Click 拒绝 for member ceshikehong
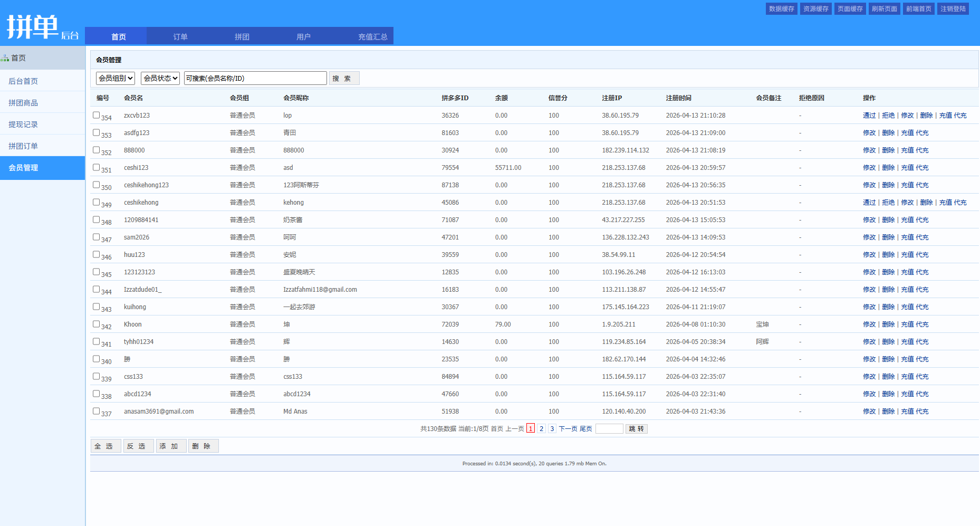The width and height of the screenshot is (980, 526). 888,203
